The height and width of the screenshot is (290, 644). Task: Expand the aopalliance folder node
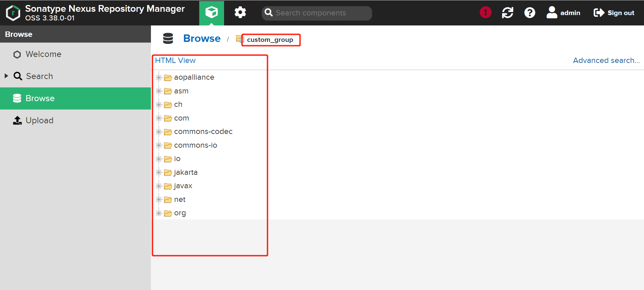[x=159, y=78]
